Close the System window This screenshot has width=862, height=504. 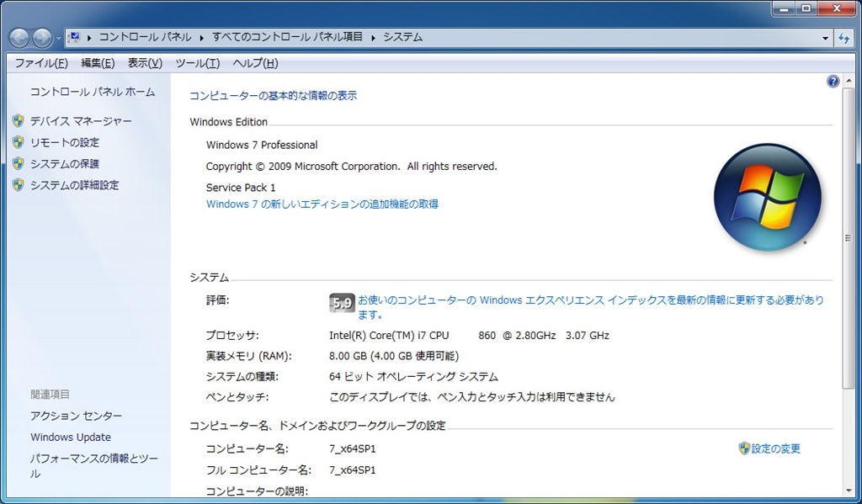[838, 8]
